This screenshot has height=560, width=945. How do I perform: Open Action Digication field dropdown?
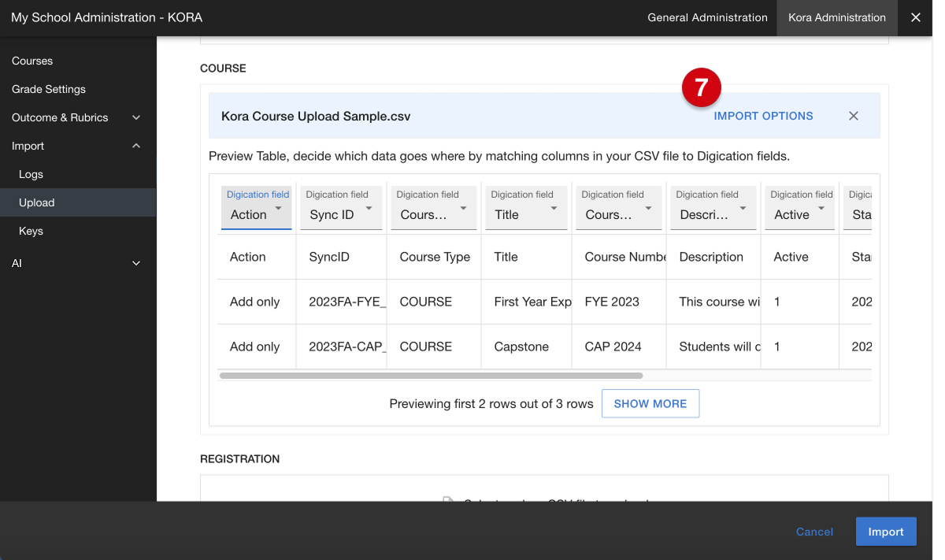257,208
